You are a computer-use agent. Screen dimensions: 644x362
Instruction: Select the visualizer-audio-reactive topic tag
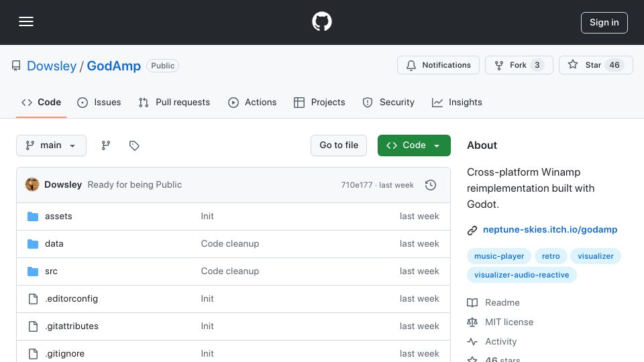(x=522, y=275)
